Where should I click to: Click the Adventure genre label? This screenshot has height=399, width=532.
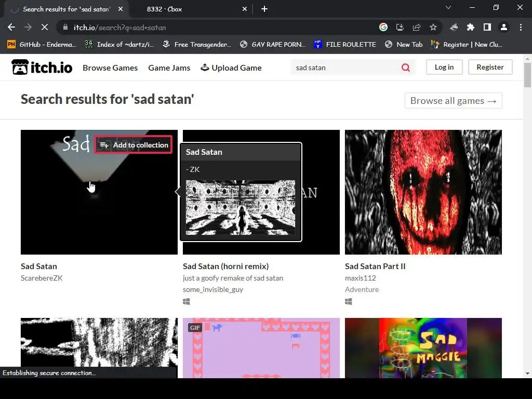click(362, 289)
